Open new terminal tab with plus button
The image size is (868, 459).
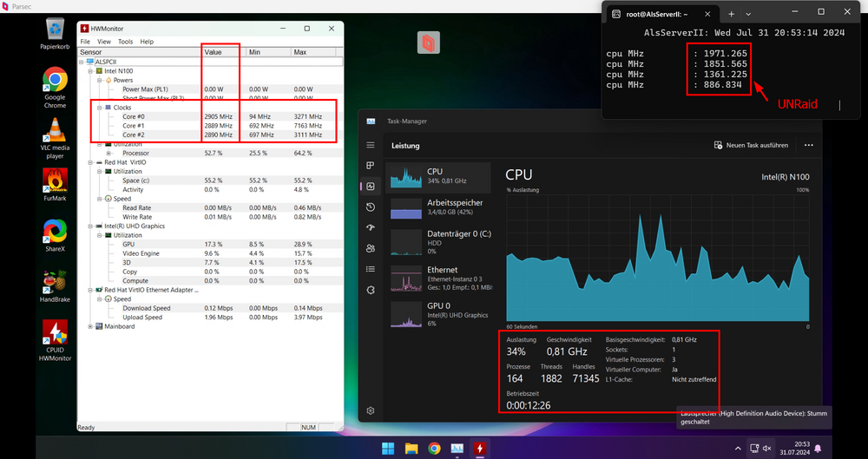pos(731,14)
